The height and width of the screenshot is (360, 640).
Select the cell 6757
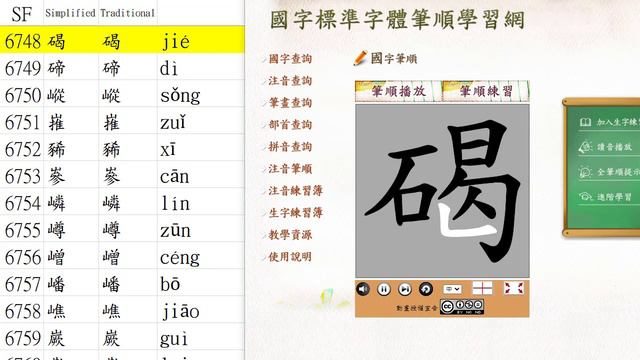coord(22,283)
